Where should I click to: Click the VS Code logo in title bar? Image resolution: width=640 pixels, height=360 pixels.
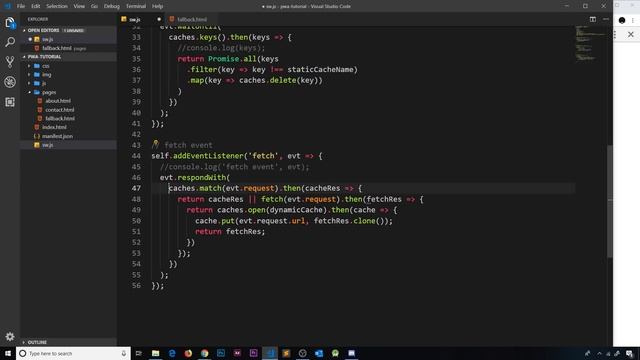pyautogui.click(x=8, y=6)
